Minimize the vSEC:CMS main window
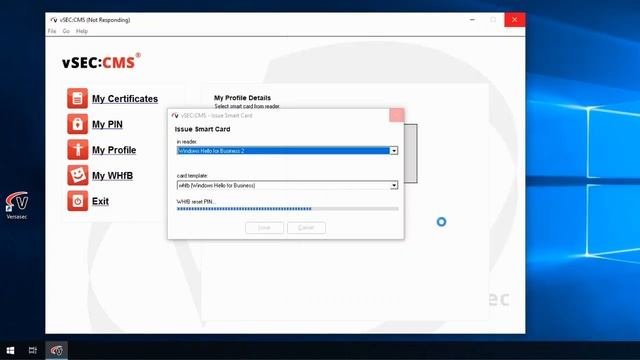Viewport: 640px width, 360px height. (x=472, y=20)
